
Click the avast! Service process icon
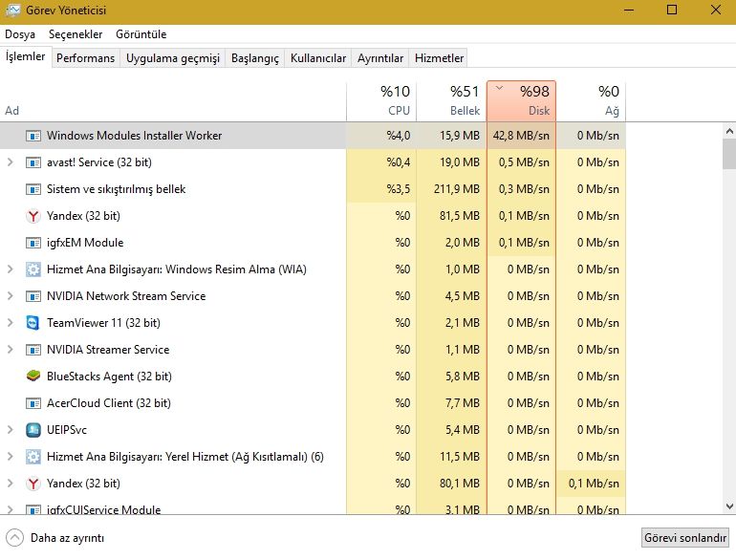33,162
